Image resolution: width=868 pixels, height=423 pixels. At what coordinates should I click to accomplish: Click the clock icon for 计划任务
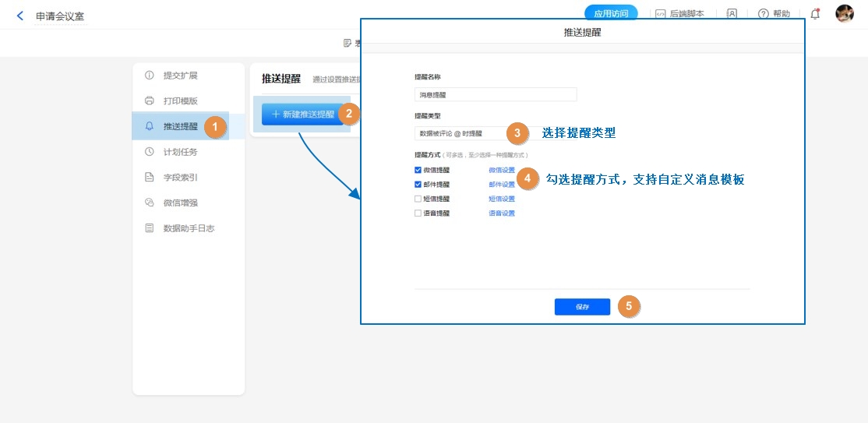click(149, 152)
